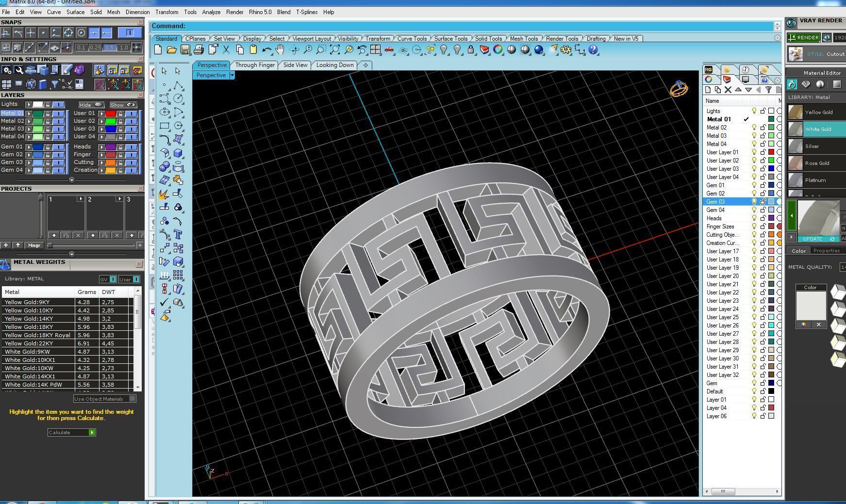The height and width of the screenshot is (504, 846).
Task: Click the gem material library icon
Action: (x=806, y=84)
